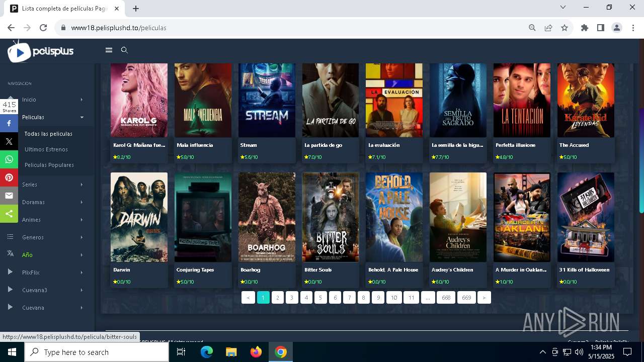Screen dimensions: 644x362
Task: Open browser extensions puzzle icon
Action: coord(585,28)
